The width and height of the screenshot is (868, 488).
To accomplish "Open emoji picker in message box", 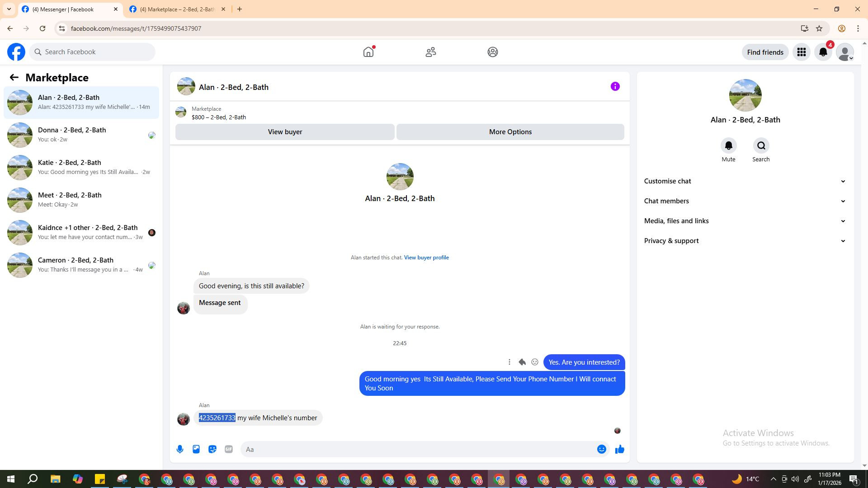I will click(x=601, y=449).
